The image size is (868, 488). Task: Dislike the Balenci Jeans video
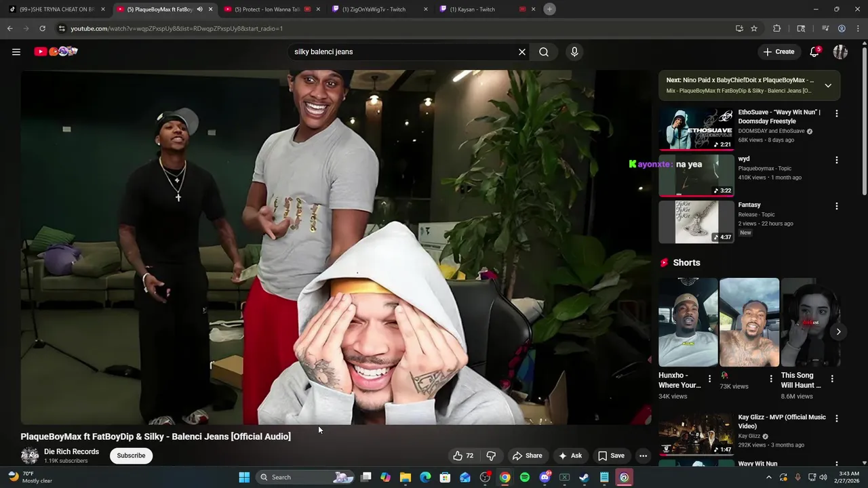click(x=491, y=455)
